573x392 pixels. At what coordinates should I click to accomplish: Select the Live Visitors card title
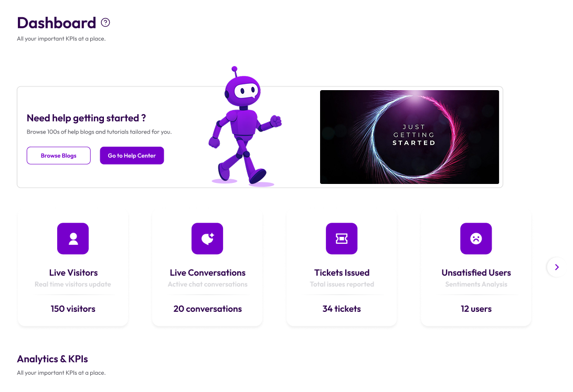[x=73, y=273]
